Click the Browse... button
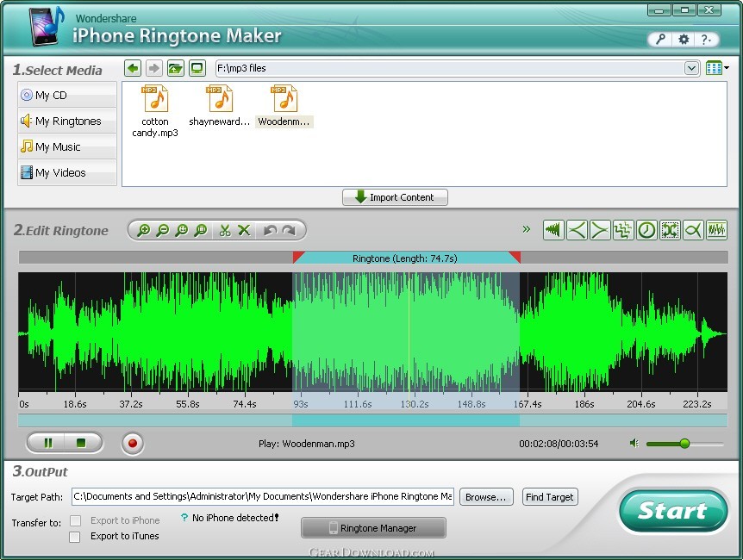 tap(486, 497)
